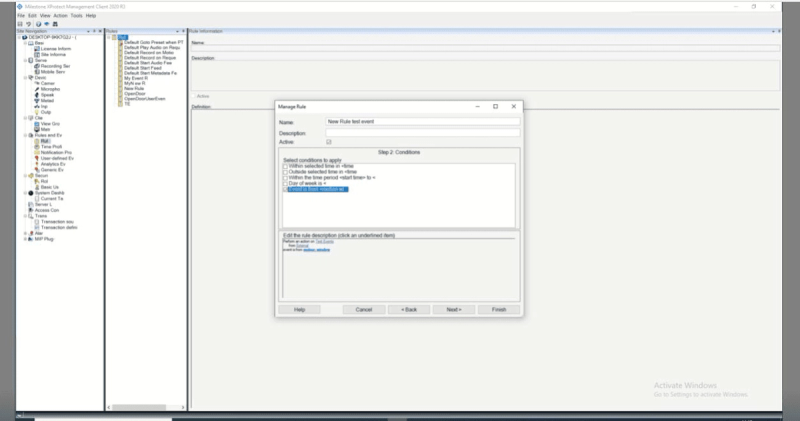The width and height of the screenshot is (800, 421).
Task: Open the Action menu
Action: coord(60,16)
